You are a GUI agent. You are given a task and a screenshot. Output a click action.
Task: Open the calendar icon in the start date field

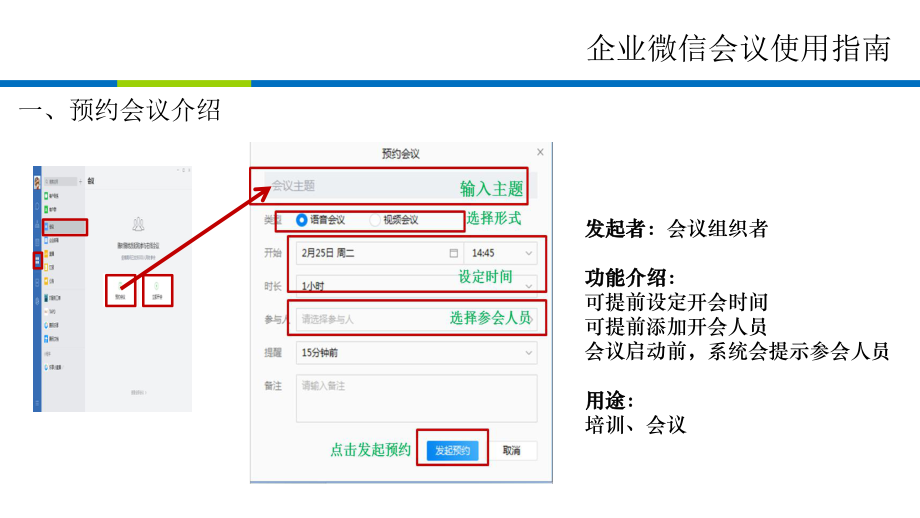pyautogui.click(x=454, y=253)
